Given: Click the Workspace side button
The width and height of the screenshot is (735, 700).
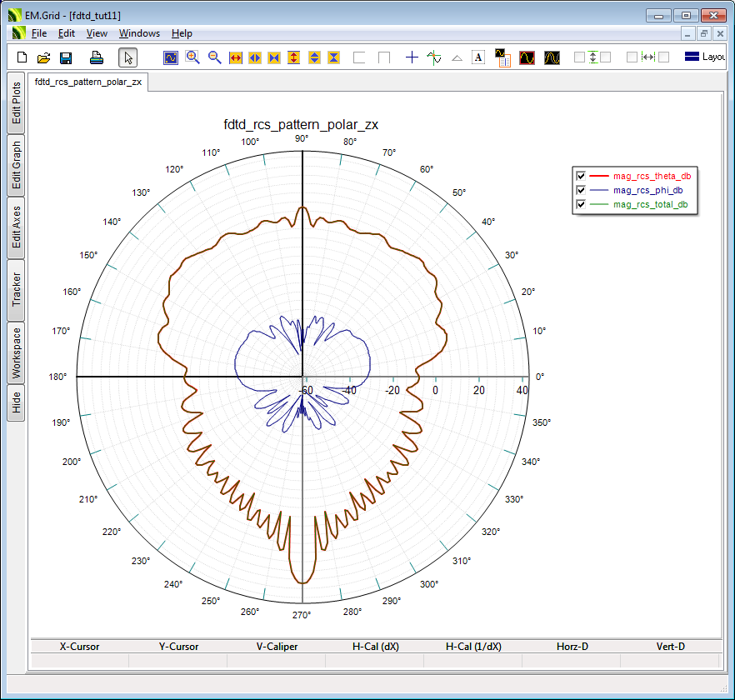Looking at the screenshot, I should [x=16, y=352].
